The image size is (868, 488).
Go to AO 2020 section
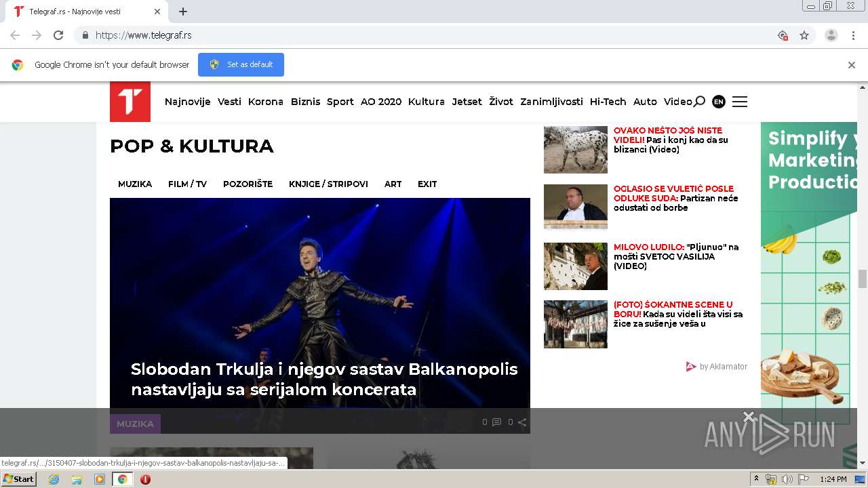381,102
